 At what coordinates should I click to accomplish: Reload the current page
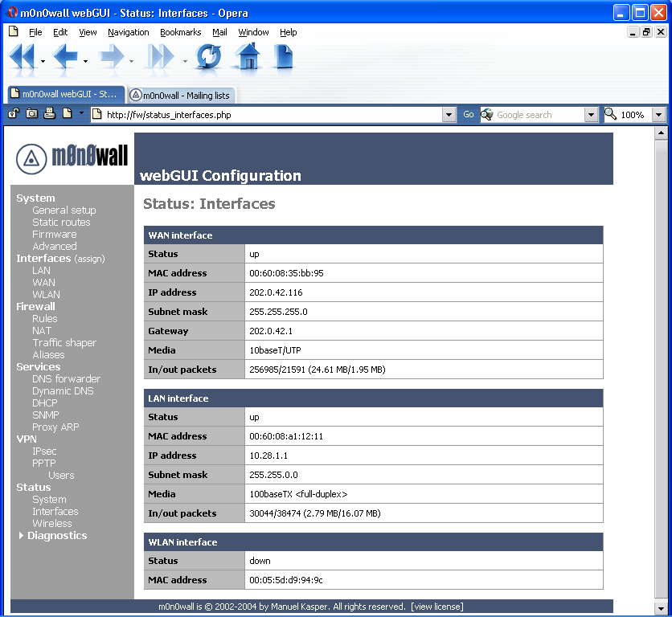pyautogui.click(x=208, y=57)
